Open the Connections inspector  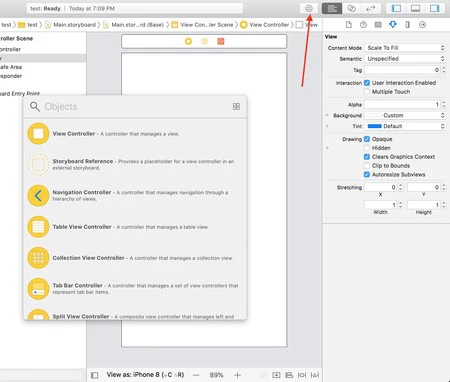[422, 25]
